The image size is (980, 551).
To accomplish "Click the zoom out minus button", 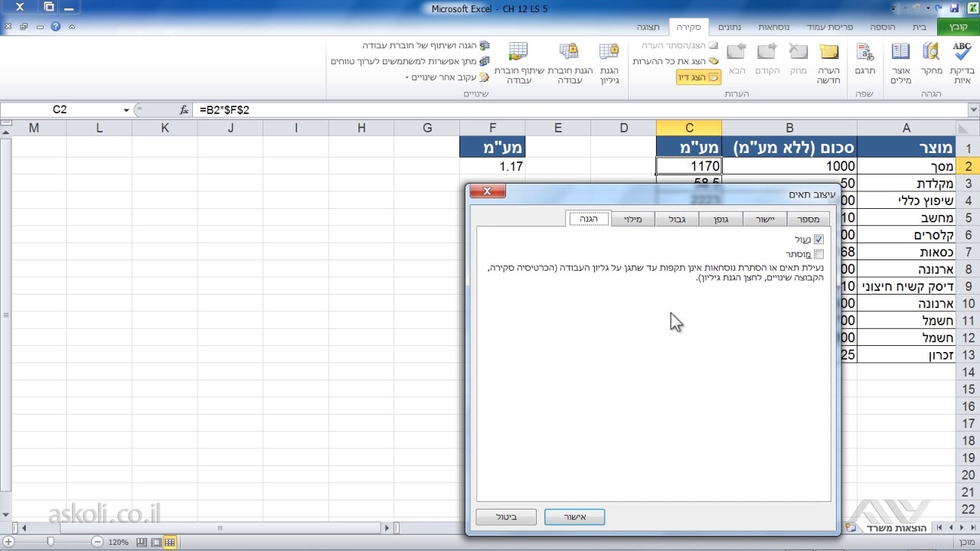I will click(97, 542).
